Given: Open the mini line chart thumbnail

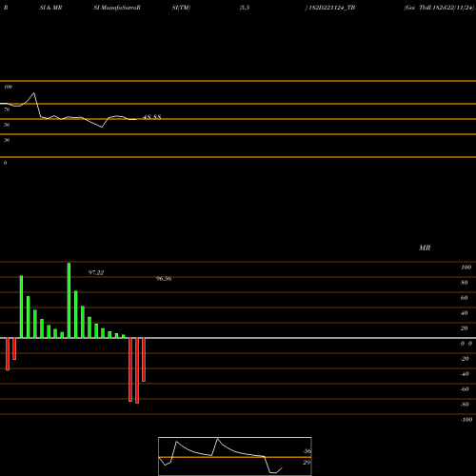Looking at the screenshot, I should (235, 456).
